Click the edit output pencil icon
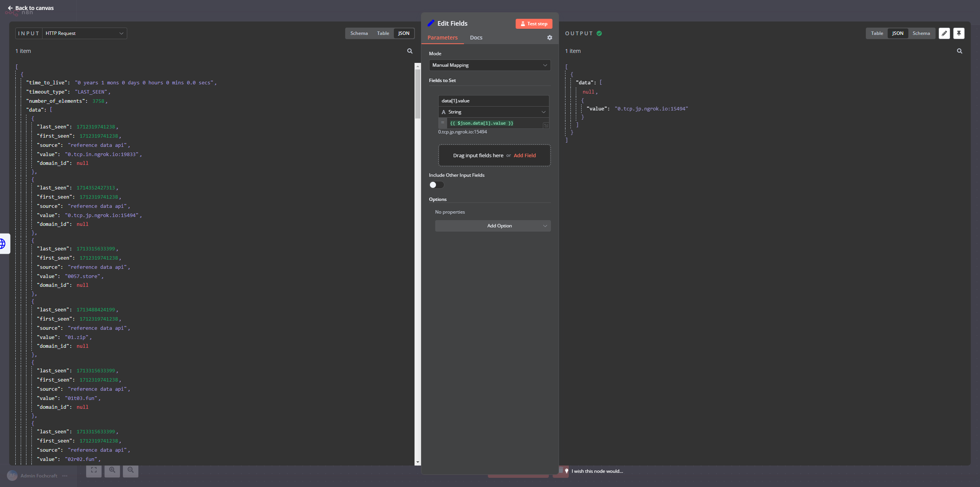980x487 pixels. (944, 33)
